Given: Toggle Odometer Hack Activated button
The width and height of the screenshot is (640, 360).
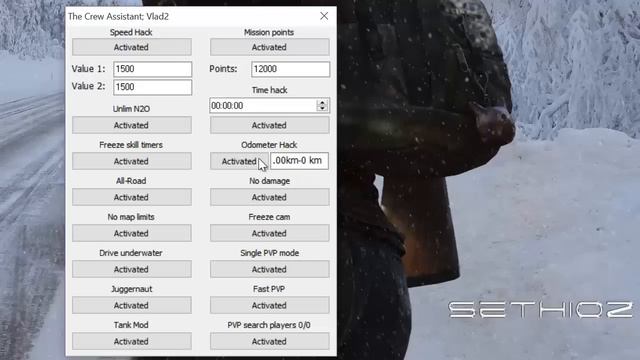Looking at the screenshot, I should 239,161.
